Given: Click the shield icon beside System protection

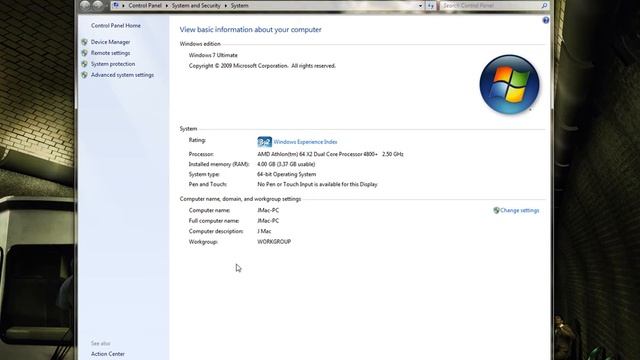Looking at the screenshot, I should click(84, 64).
